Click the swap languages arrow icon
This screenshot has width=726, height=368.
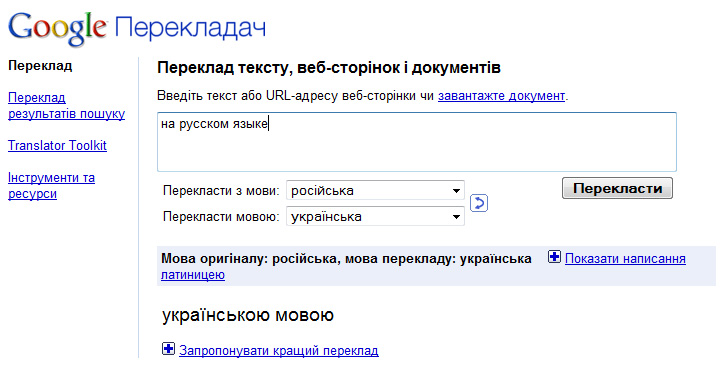(479, 203)
